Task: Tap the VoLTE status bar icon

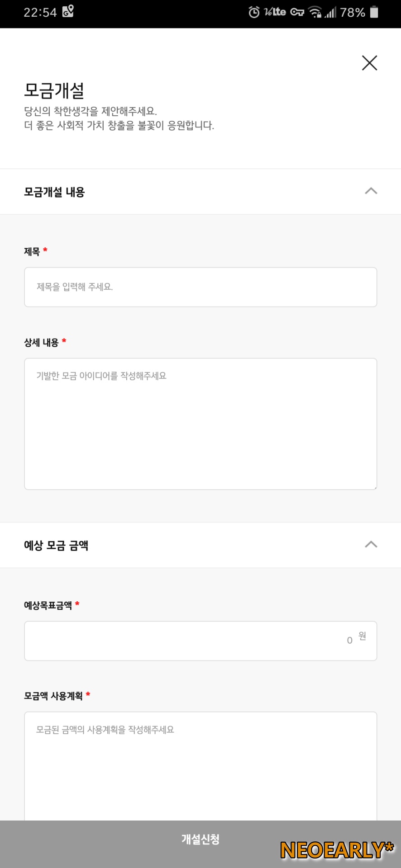Action: [275, 12]
